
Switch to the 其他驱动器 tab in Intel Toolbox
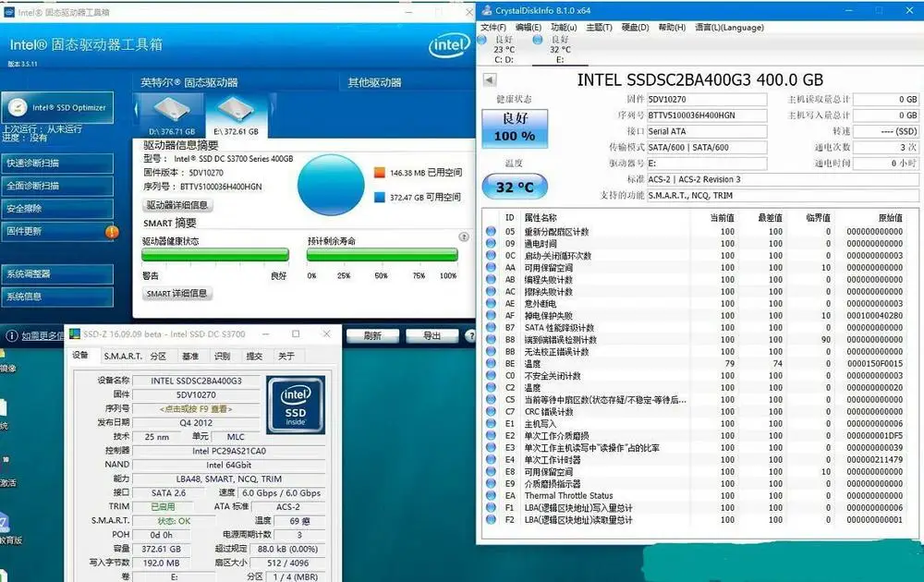374,82
